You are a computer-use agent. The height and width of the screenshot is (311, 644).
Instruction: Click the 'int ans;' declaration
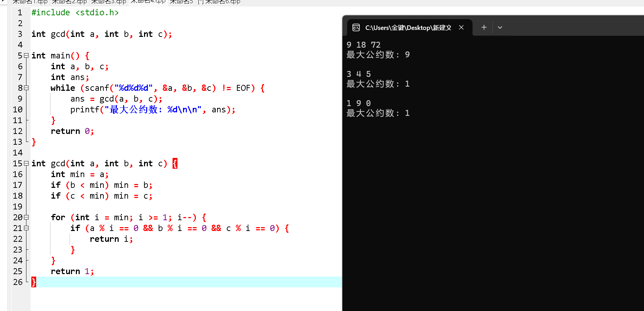point(70,77)
